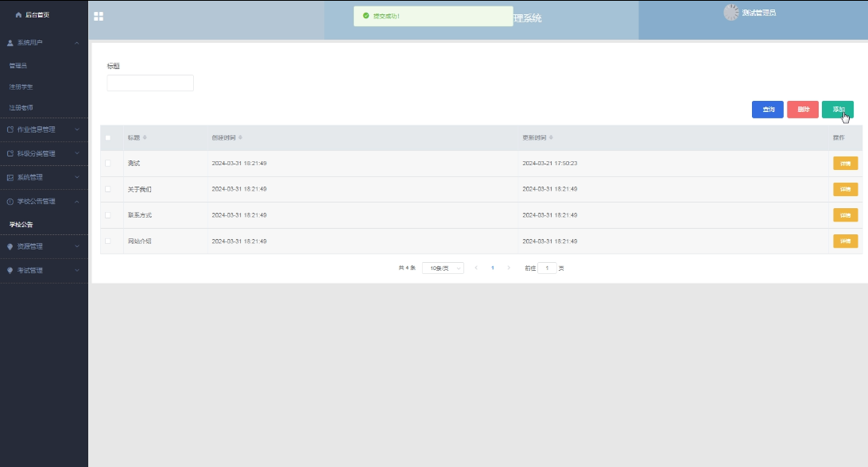Click the 前往 page jump input

(547, 268)
